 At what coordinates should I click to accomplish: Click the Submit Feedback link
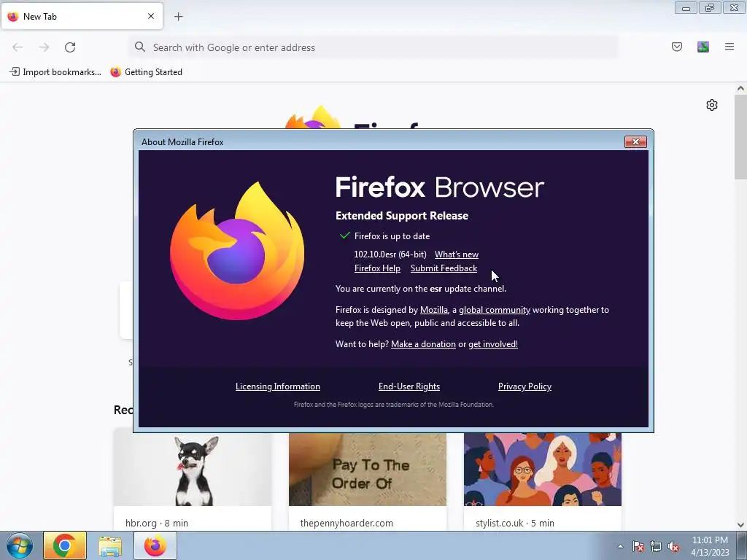[x=444, y=268]
